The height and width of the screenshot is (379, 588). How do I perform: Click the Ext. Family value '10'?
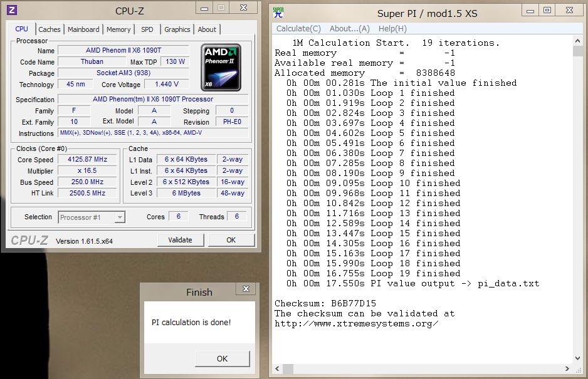tap(74, 122)
